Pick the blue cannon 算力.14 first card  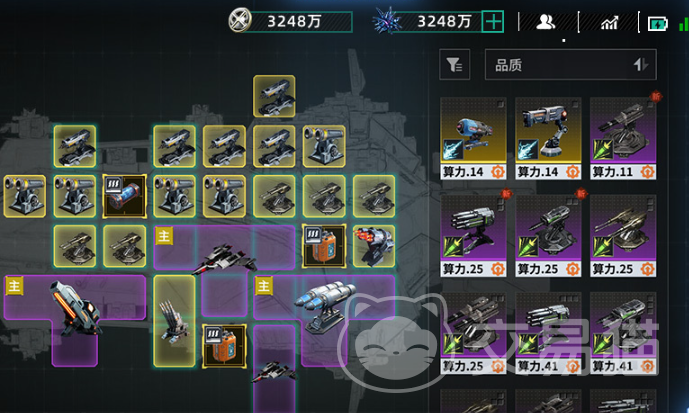473,139
